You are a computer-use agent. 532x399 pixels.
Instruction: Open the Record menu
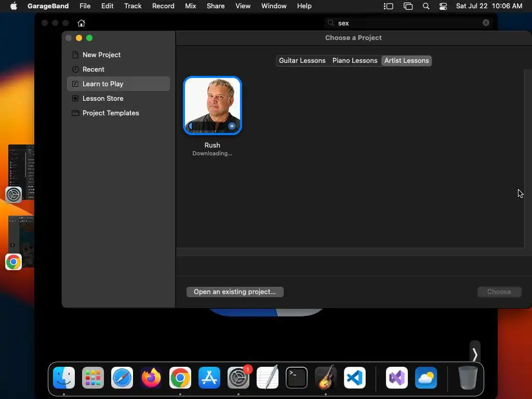(163, 6)
